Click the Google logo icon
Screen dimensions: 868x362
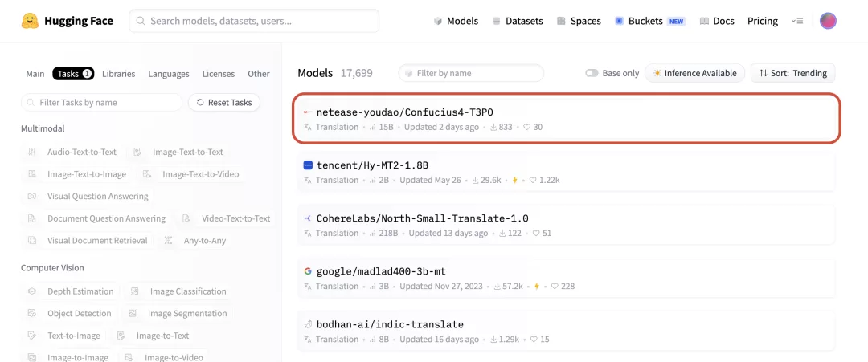[x=309, y=270]
